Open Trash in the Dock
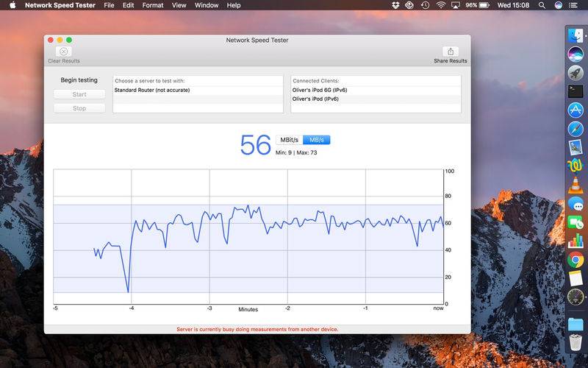Image resolution: width=588 pixels, height=368 pixels. click(576, 342)
